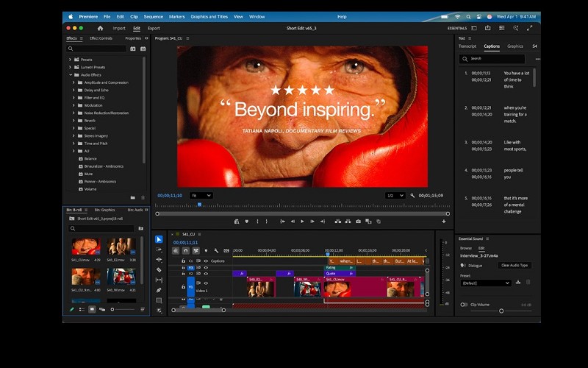Click Go to In point button

283,222
